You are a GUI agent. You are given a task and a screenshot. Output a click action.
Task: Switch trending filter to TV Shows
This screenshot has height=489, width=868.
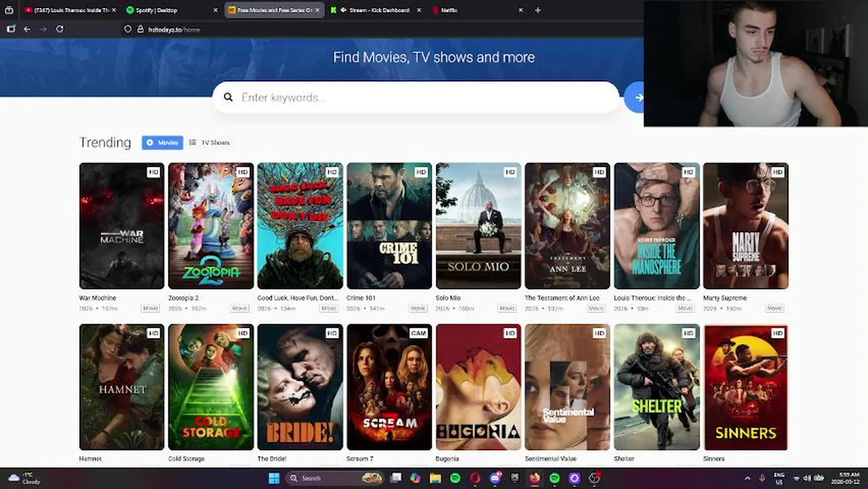(209, 143)
